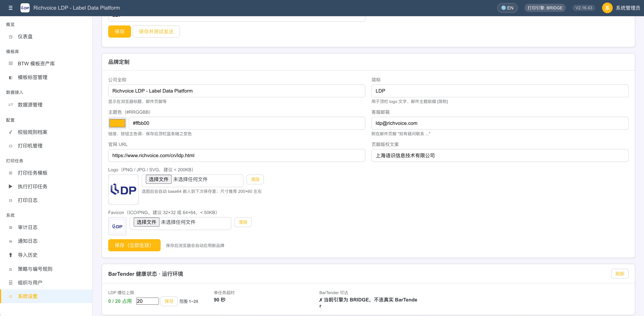644x316 pixels.
Task: Click 选择文件 for Favicon
Action: [x=146, y=222]
